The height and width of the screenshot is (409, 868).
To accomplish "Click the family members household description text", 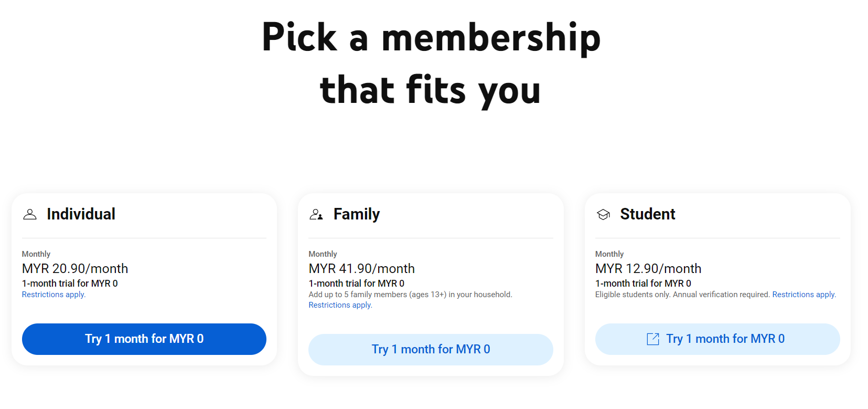I will tap(410, 295).
